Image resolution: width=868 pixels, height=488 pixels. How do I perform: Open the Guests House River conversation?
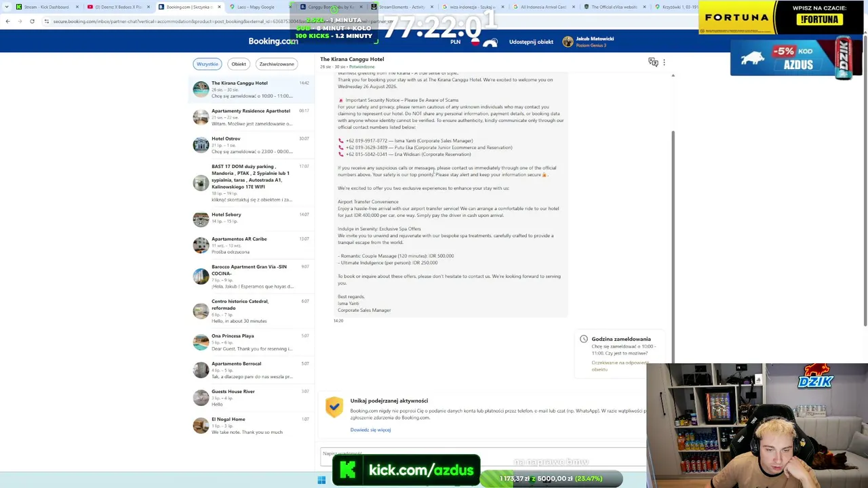pyautogui.click(x=251, y=398)
